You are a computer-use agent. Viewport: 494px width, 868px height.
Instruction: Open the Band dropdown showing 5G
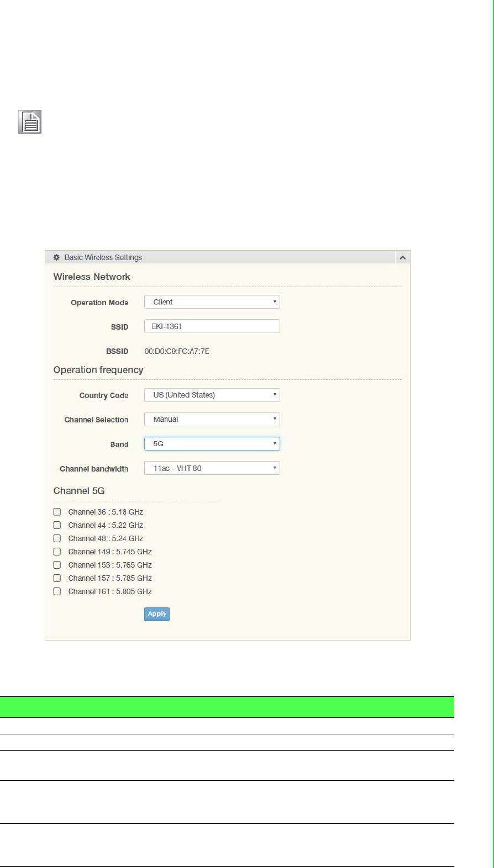click(212, 443)
